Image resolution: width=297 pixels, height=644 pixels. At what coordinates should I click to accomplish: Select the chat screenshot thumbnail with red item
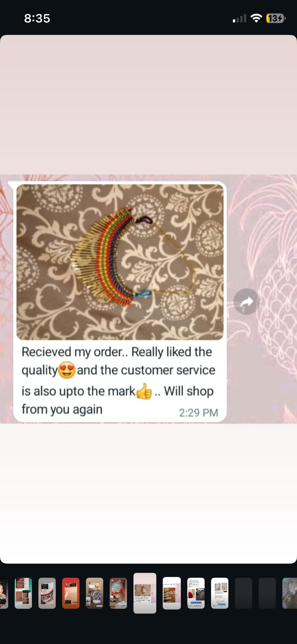[196, 593]
